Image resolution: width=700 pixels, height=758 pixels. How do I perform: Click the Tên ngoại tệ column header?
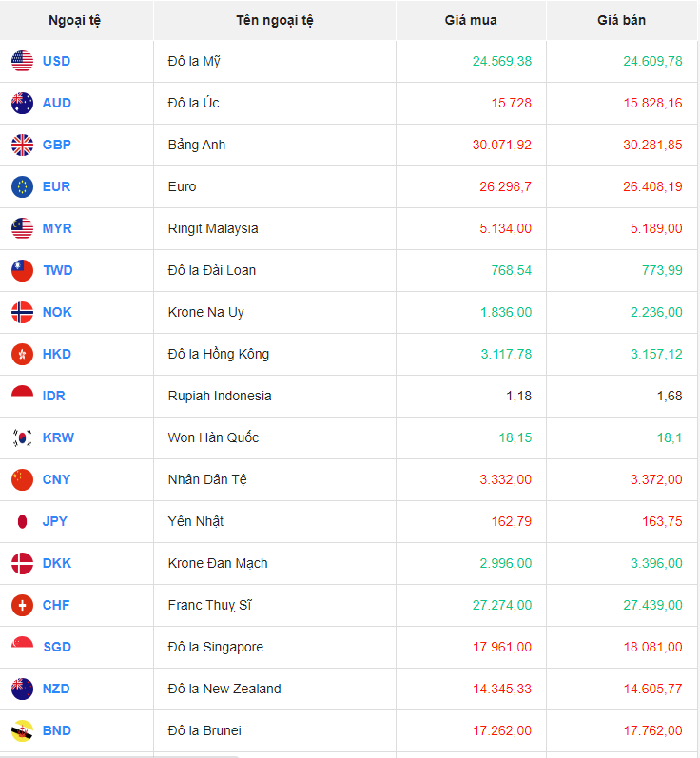[274, 20]
